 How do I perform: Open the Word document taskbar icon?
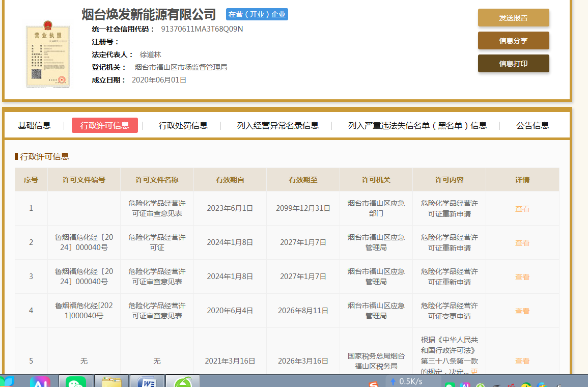click(x=147, y=382)
